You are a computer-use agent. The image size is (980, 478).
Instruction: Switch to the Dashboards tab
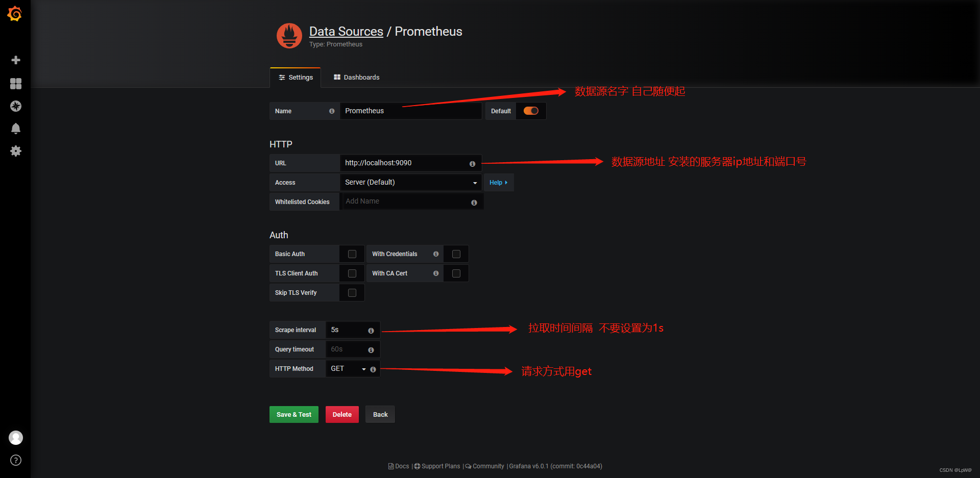(x=356, y=78)
